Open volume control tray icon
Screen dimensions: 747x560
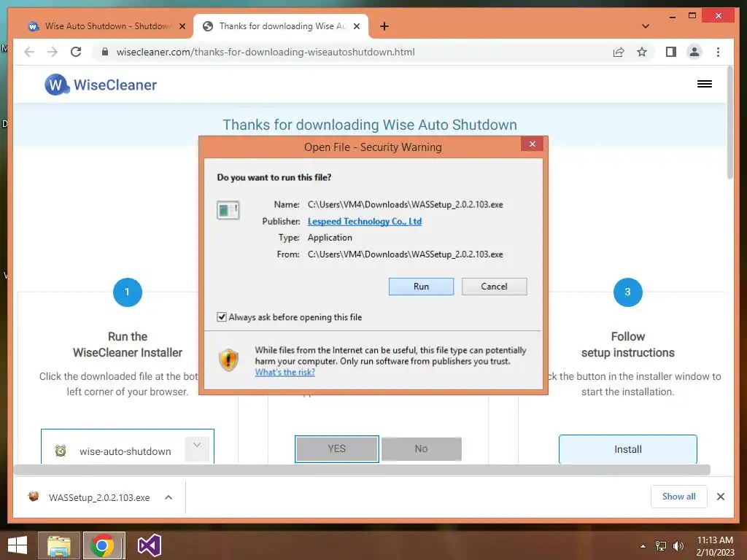[678, 546]
